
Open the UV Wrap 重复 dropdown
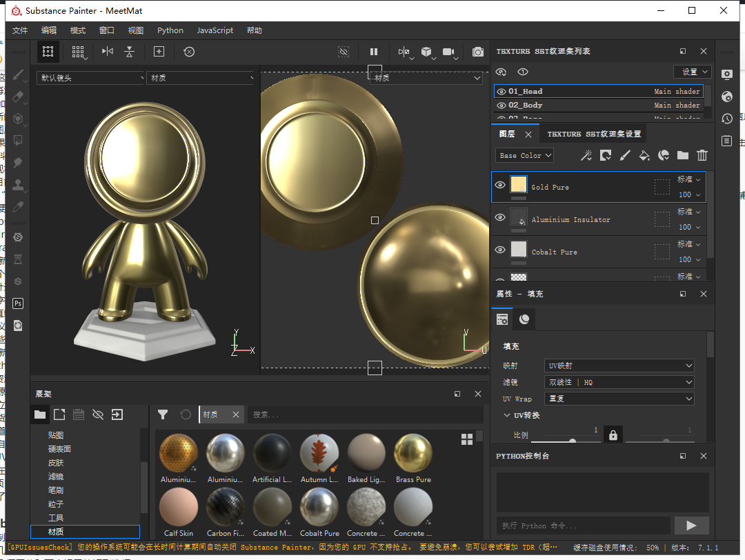click(x=619, y=399)
